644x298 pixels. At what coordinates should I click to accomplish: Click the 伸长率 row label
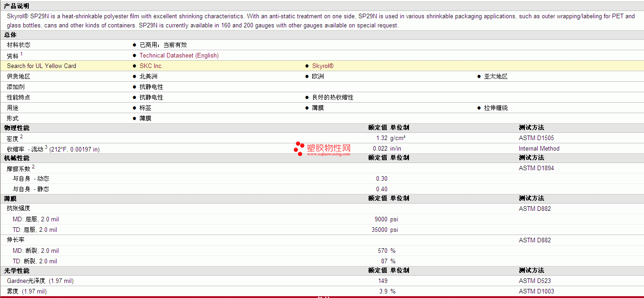(x=16, y=240)
